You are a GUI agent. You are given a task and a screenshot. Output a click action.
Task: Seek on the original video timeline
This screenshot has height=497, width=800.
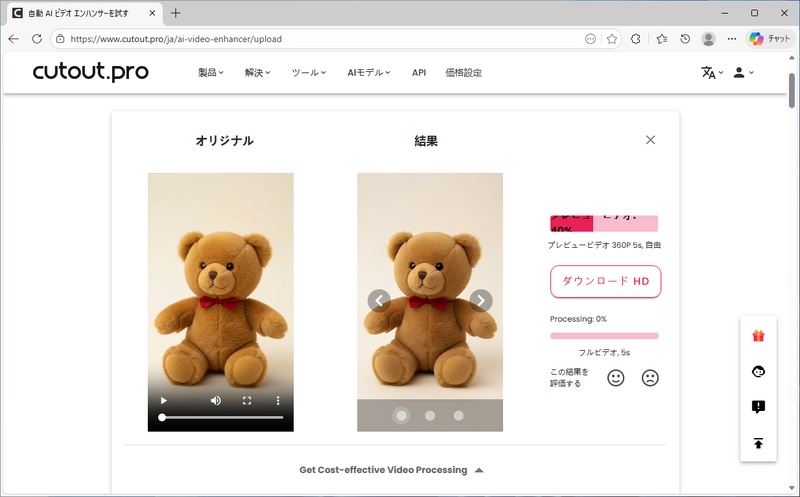pyautogui.click(x=222, y=417)
